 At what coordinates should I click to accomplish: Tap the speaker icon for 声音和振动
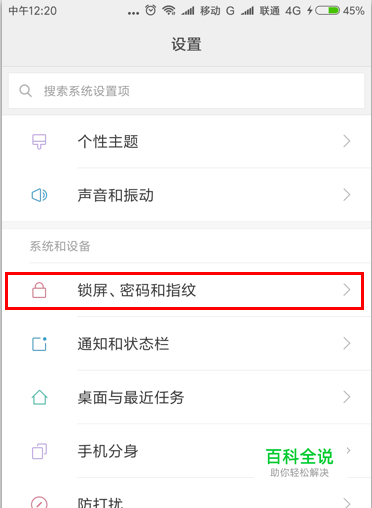pos(39,195)
